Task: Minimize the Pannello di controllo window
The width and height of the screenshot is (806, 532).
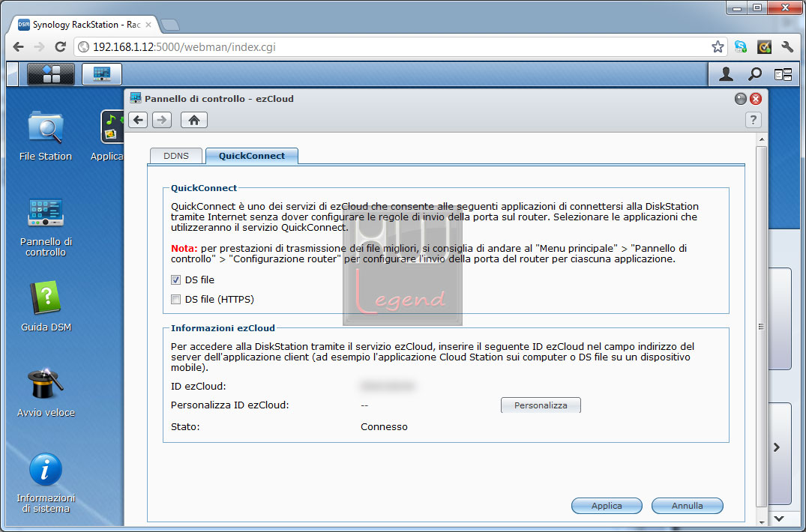Action: (x=740, y=99)
